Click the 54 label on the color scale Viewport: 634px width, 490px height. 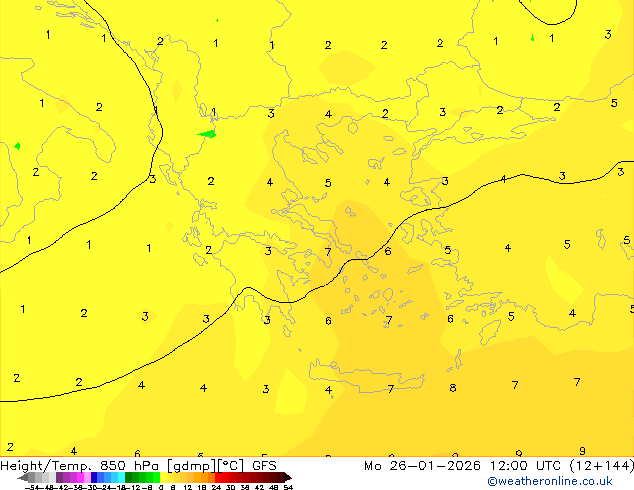(288, 487)
